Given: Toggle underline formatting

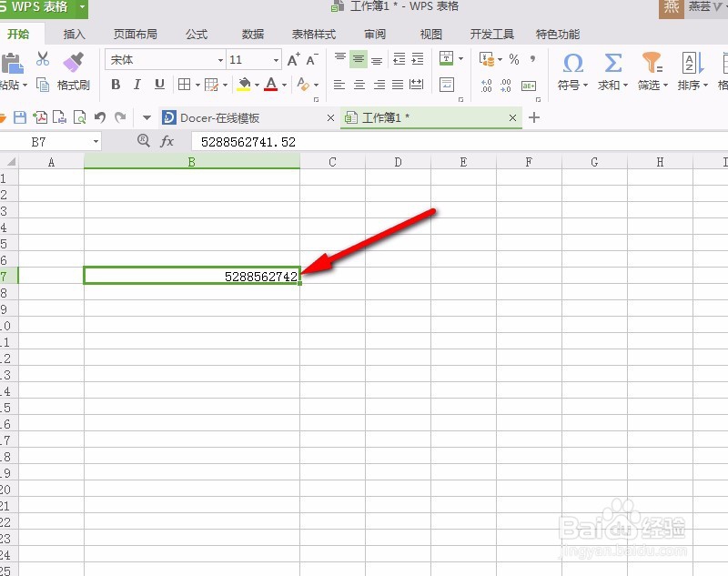Looking at the screenshot, I should 159,84.
